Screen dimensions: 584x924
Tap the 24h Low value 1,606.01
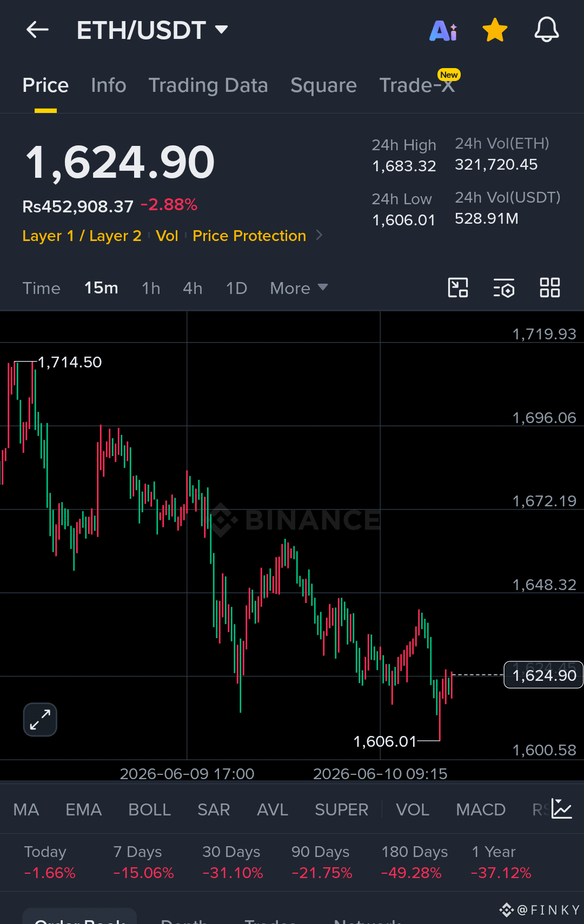click(x=403, y=220)
